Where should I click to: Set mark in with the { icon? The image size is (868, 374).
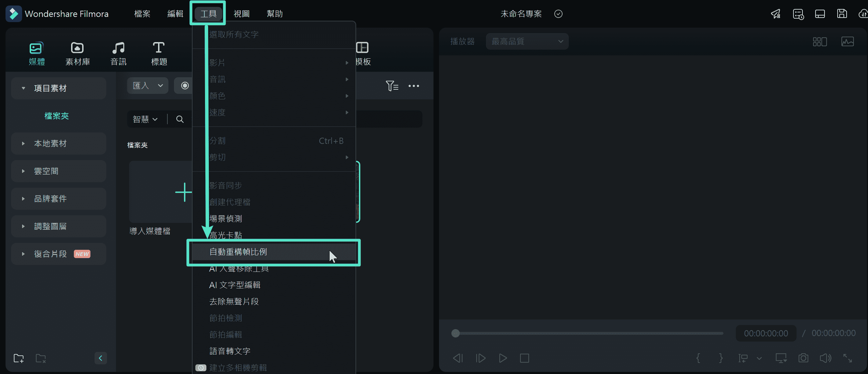[698, 358]
